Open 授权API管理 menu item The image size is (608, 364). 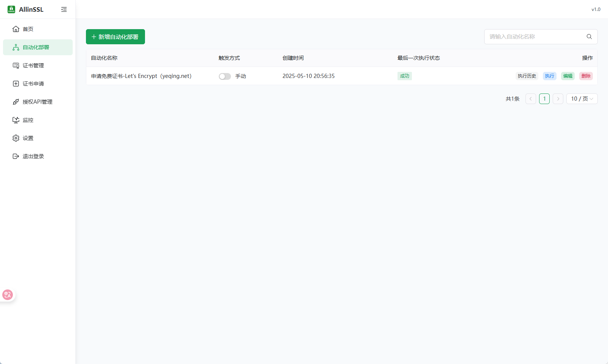(38, 102)
